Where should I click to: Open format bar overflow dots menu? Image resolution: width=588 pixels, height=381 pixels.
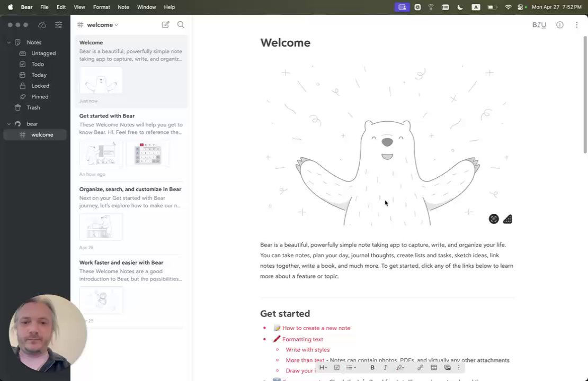459,368
